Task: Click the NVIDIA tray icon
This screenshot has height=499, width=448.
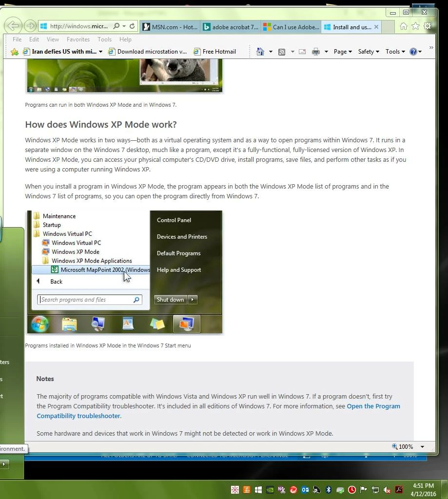Action: tap(270, 490)
